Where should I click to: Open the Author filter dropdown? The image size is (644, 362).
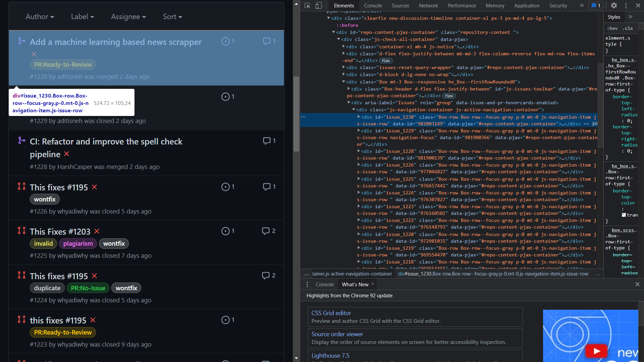(39, 16)
